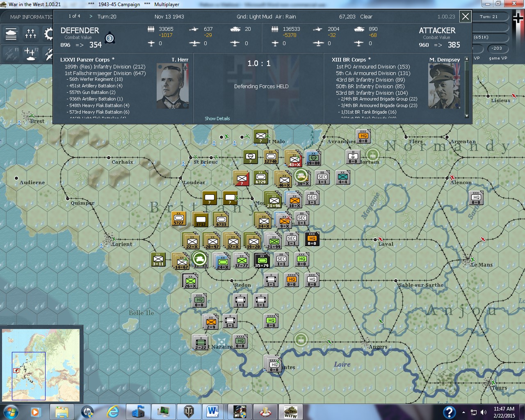The height and width of the screenshot is (420, 525).
Task: Open Internet Explorer from the taskbar
Action: tap(112, 412)
